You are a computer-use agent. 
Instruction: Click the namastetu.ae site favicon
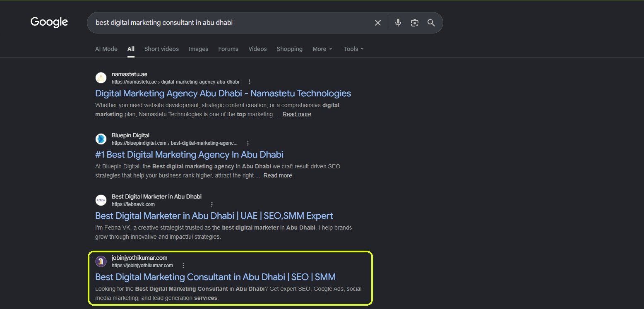point(101,78)
